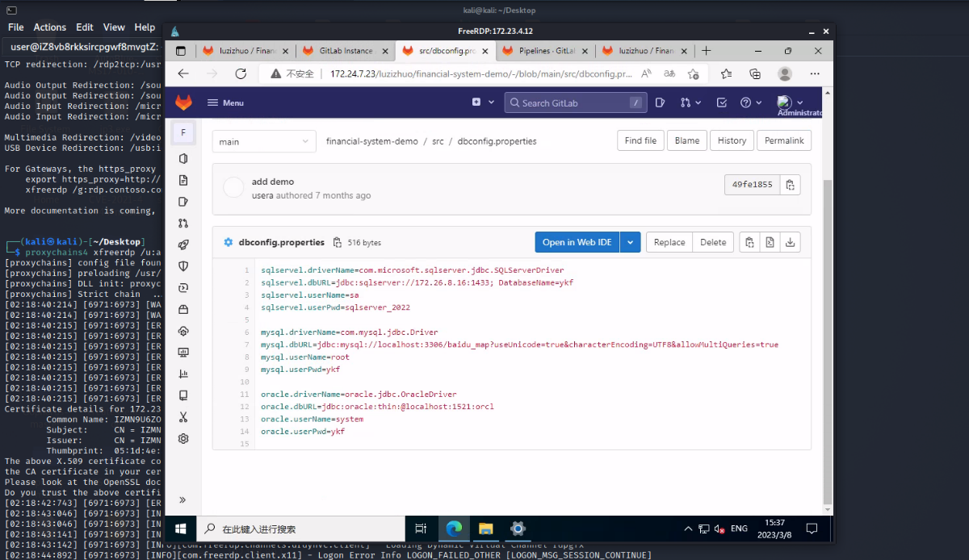Download dbconfig.properties file icon
The width and height of the screenshot is (969, 560).
[791, 242]
